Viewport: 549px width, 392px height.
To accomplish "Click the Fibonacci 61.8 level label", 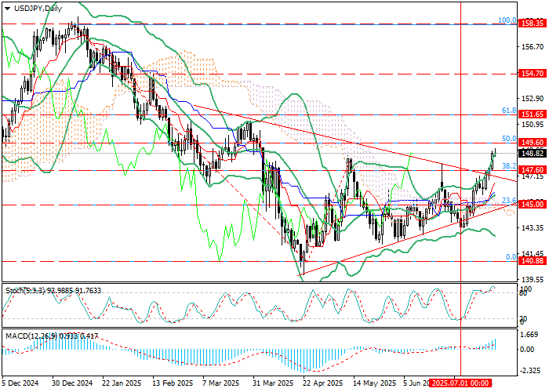I will point(509,111).
